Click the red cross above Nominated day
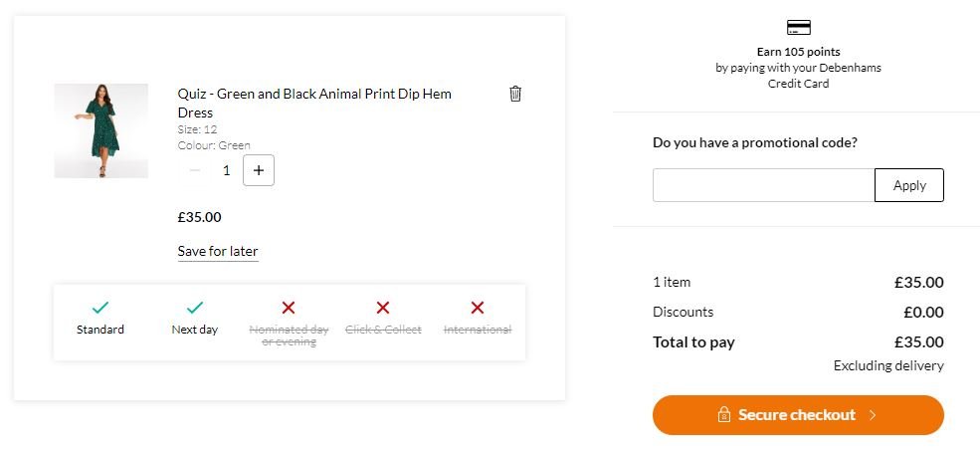 coord(289,307)
